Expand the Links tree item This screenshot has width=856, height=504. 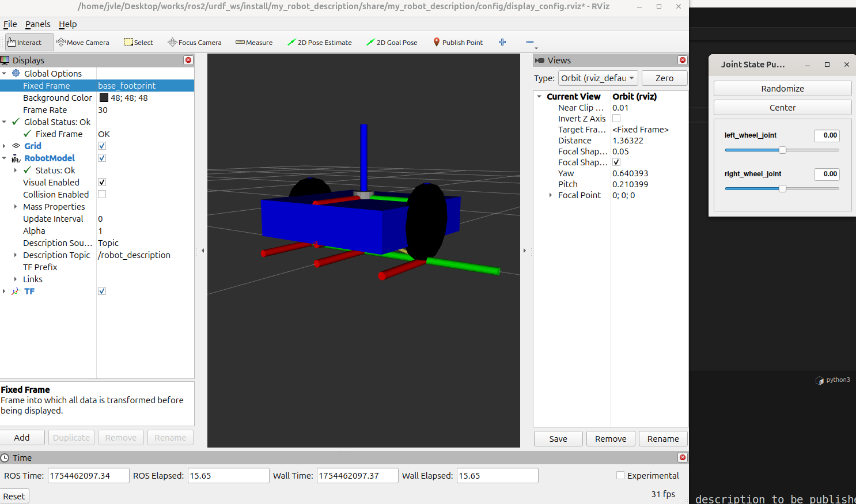click(16, 279)
